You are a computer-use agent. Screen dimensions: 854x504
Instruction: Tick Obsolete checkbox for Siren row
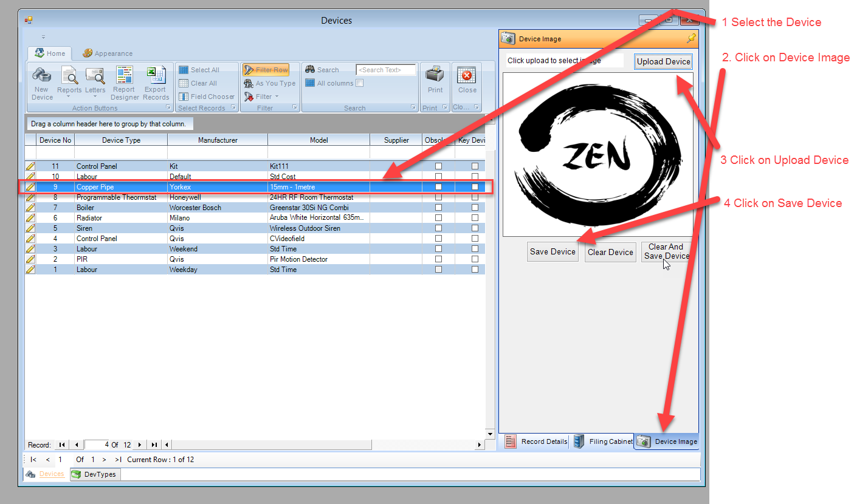pyautogui.click(x=438, y=228)
